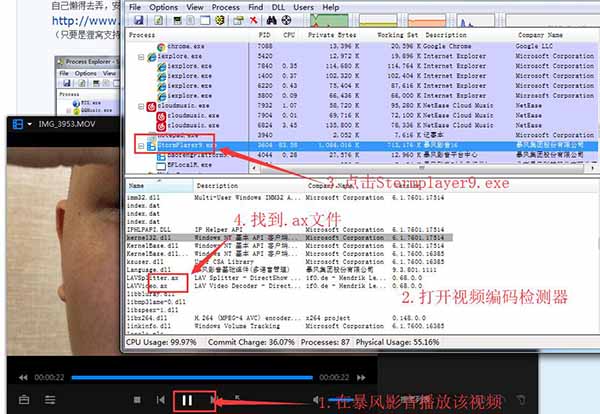Click the right arrow of the horizontal scrollbar
This screenshot has height=414, width=600.
click(x=592, y=168)
